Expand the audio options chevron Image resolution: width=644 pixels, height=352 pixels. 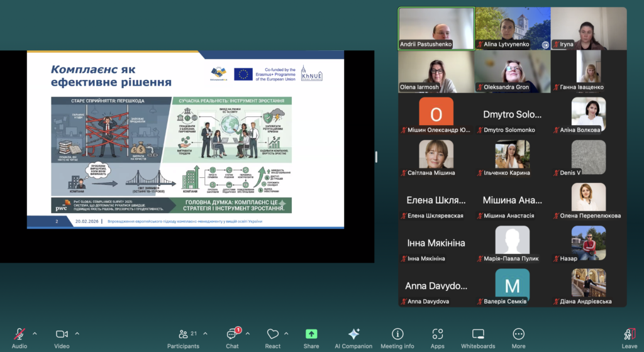35,333
